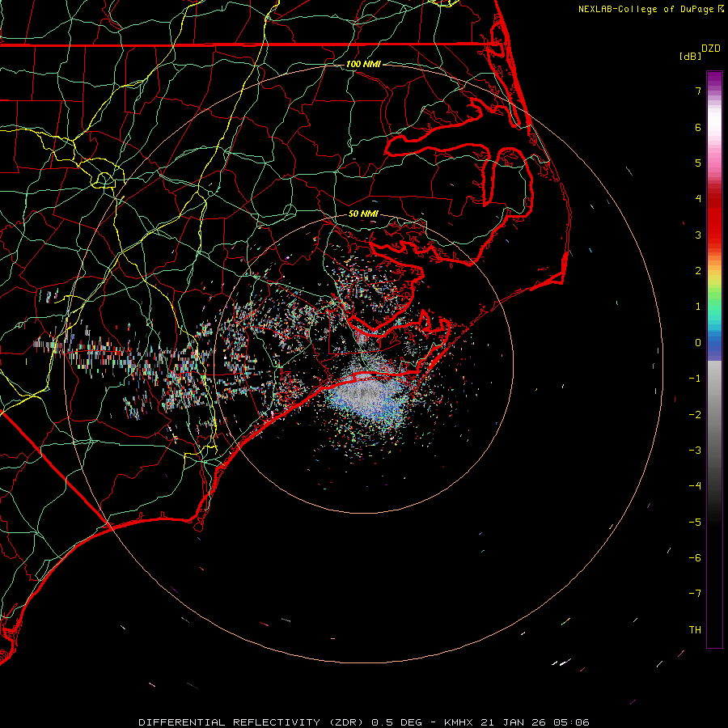The image size is (728, 728).
Task: Click the 3 value on the dB scale
Action: click(x=696, y=235)
